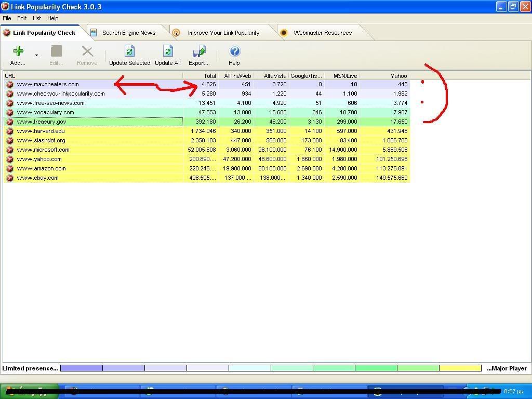Click the icon beside www.checkyourlinkpopularity.com
Image resolution: width=532 pixels, height=399 pixels.
click(x=9, y=94)
